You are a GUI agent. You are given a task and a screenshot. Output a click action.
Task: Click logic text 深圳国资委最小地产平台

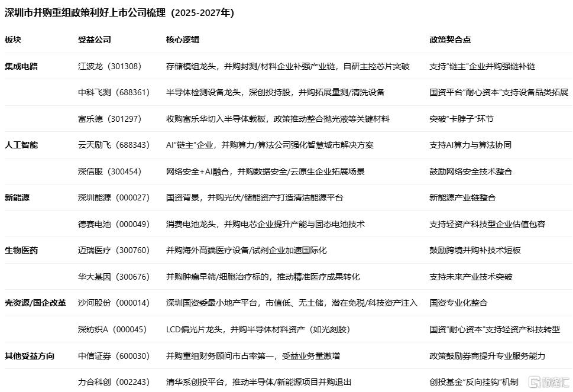(211, 303)
